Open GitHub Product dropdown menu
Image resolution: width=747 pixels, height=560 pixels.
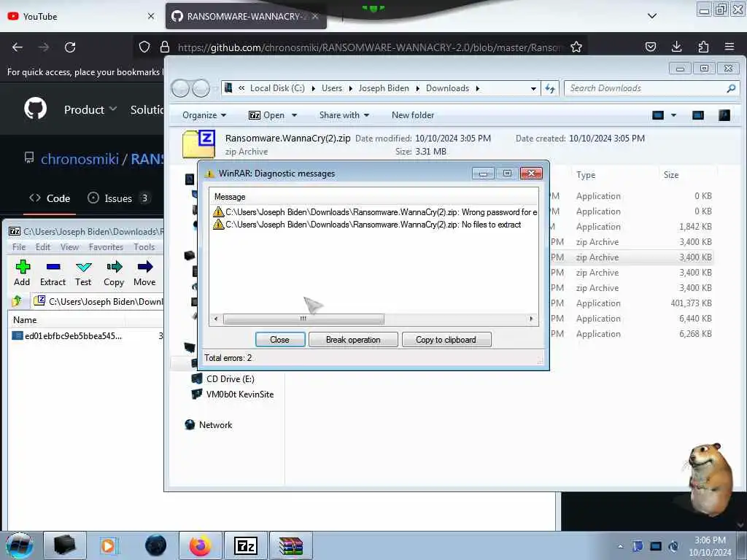coord(90,109)
